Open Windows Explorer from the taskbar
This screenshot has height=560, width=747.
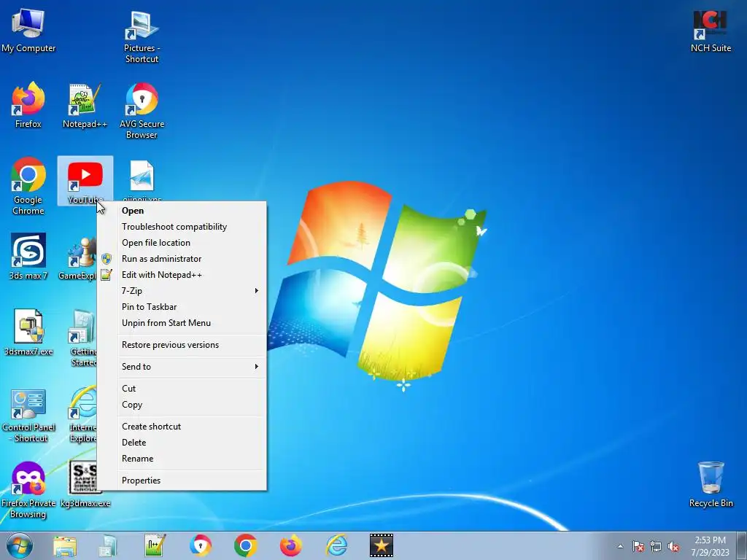pos(64,546)
